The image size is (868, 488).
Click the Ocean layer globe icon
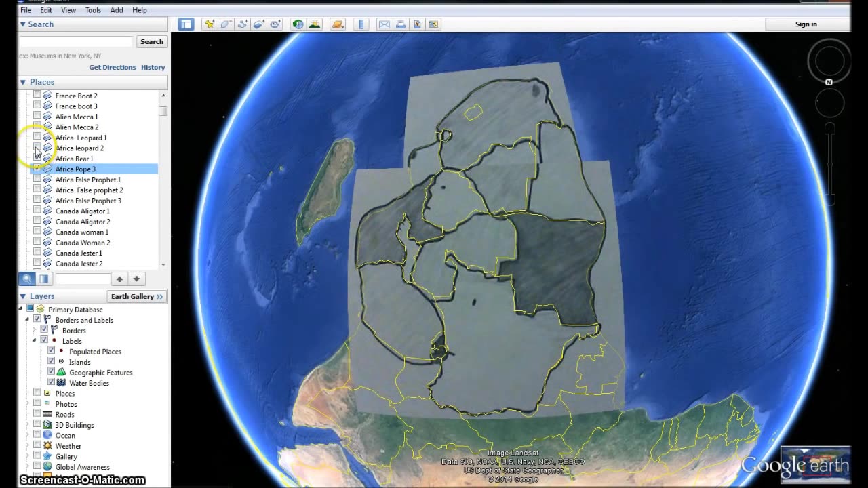coord(47,435)
